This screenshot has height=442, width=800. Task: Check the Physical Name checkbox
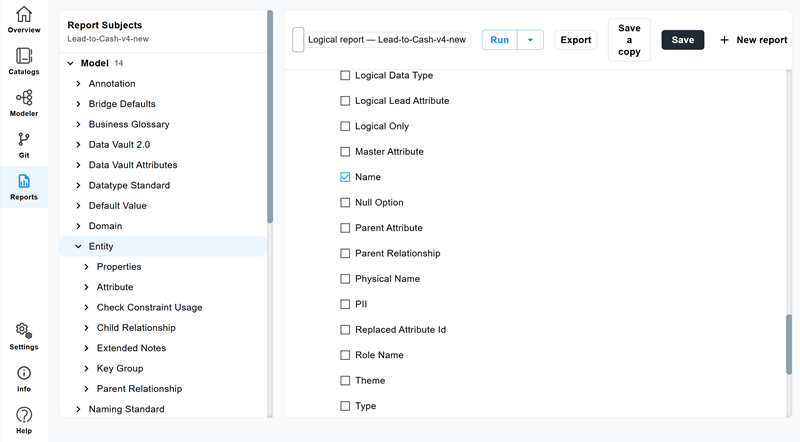(x=345, y=279)
